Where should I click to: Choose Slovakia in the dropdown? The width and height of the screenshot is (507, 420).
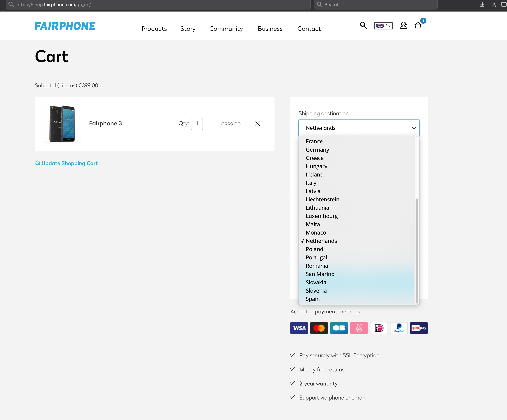[356, 282]
